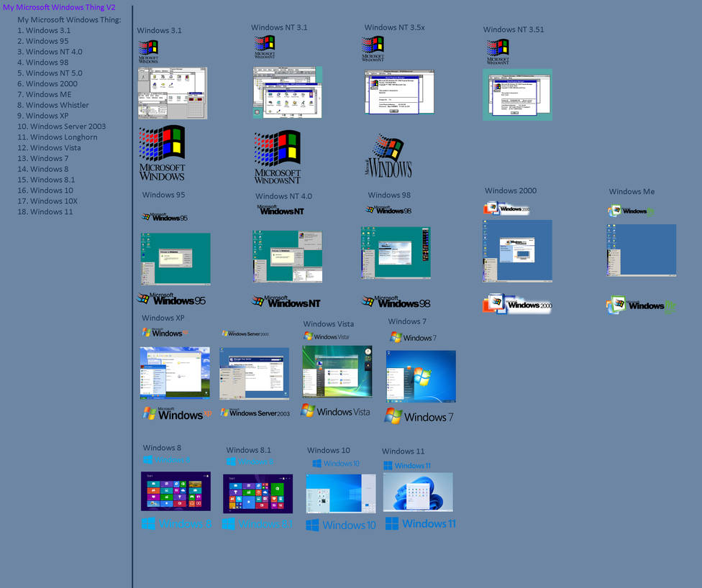Image resolution: width=702 pixels, height=588 pixels.
Task: Click the '18. Windows 11' sidebar entry
Action: [x=45, y=211]
